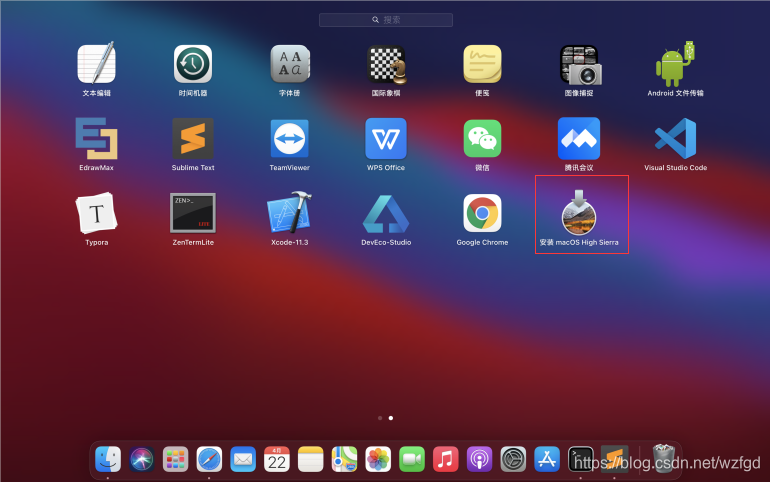This screenshot has width=770, height=482.
Task: Open EdrawMax application
Action: [96, 138]
